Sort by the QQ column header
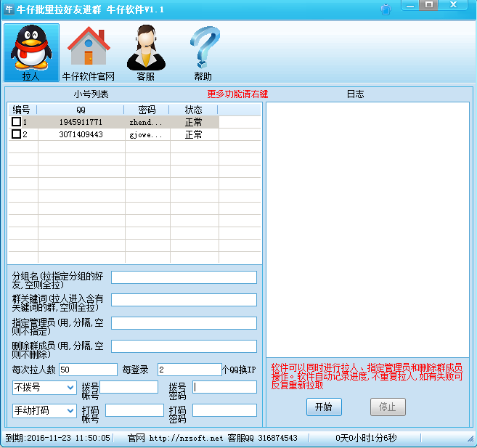 tap(81, 110)
